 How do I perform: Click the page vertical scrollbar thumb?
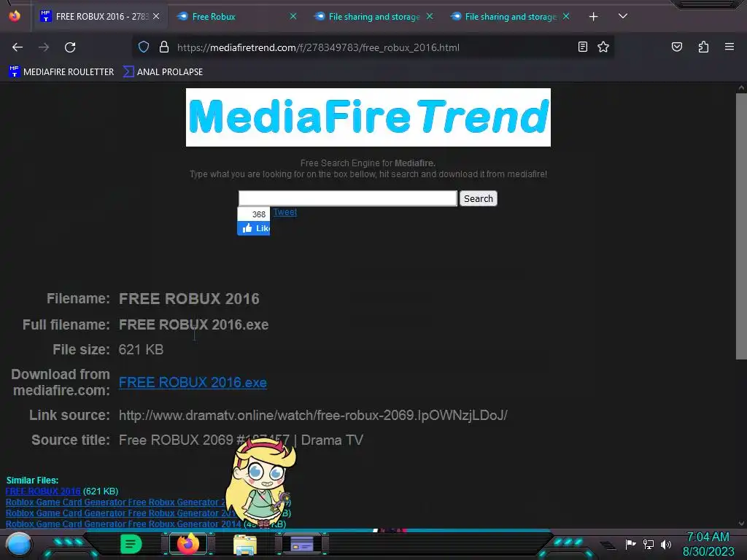pos(741,226)
